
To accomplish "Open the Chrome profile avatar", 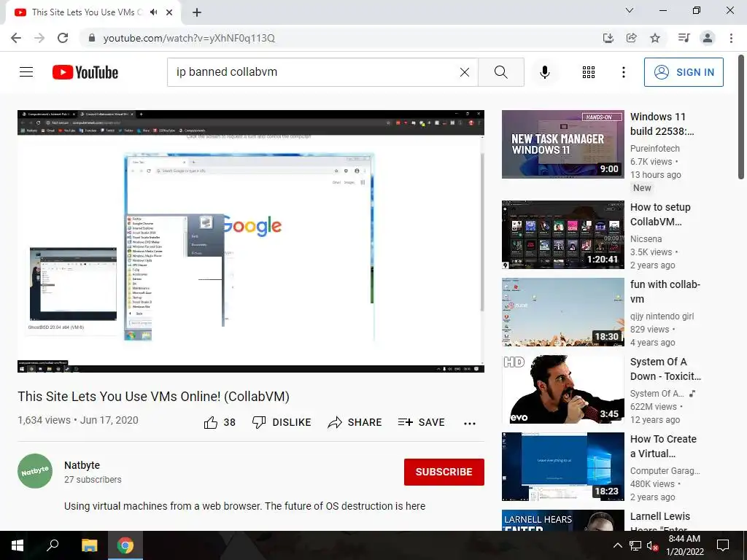I will (708, 38).
